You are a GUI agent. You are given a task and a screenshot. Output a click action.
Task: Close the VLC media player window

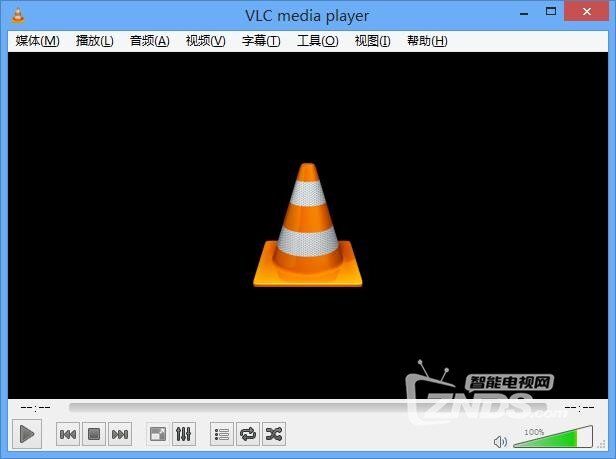[x=587, y=11]
